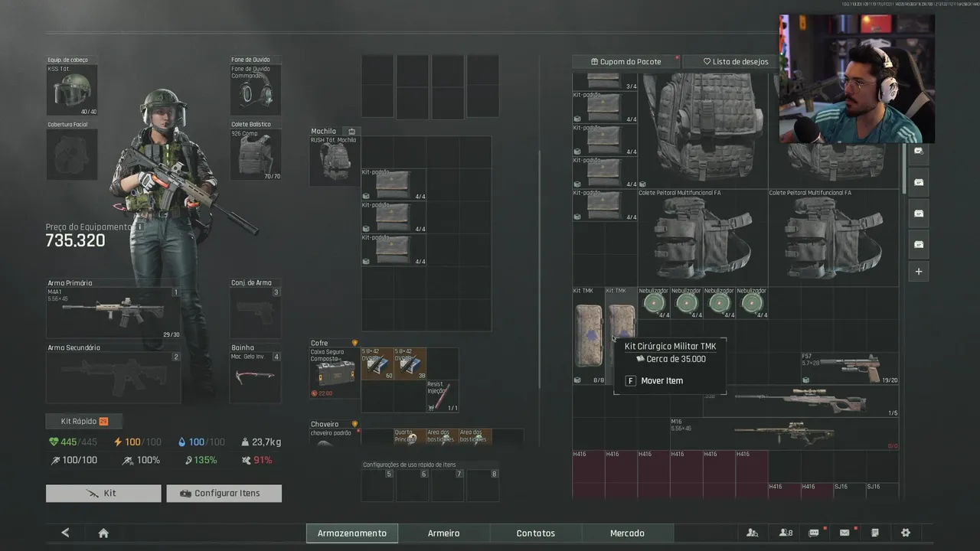
Task: Select the DVC ammo stack with 60 rounds
Action: pos(377,364)
